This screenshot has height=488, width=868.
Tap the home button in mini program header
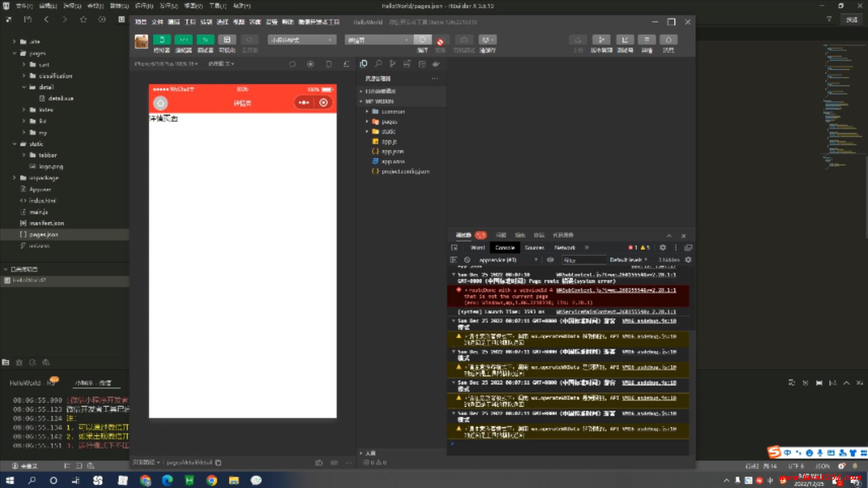(160, 103)
